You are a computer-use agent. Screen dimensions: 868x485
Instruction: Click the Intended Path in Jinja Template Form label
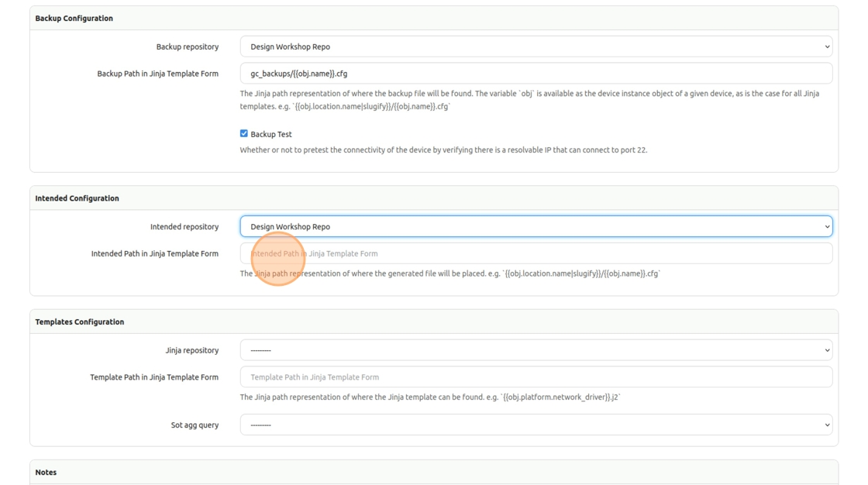154,253
